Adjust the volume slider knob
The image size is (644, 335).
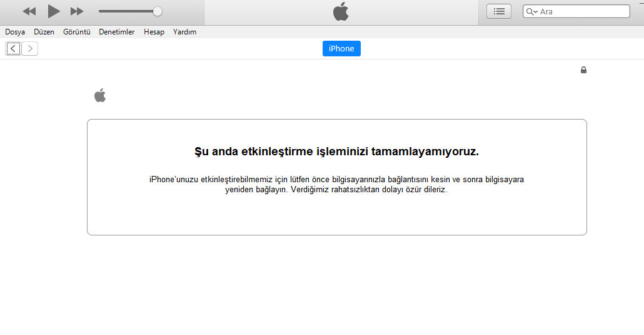[x=158, y=11]
